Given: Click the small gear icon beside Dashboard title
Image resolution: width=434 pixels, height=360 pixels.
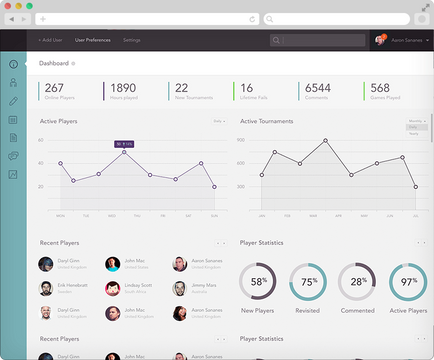Looking at the screenshot, I should pyautogui.click(x=73, y=63).
